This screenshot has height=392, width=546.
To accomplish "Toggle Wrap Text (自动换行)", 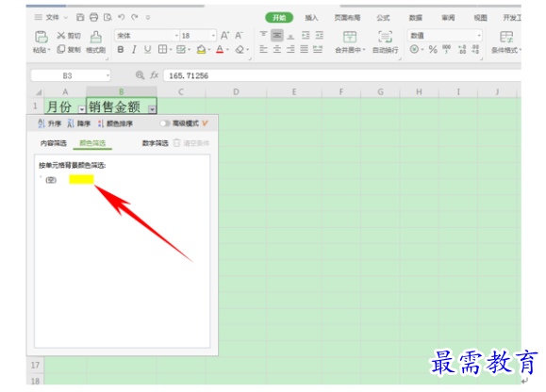I will pyautogui.click(x=385, y=42).
